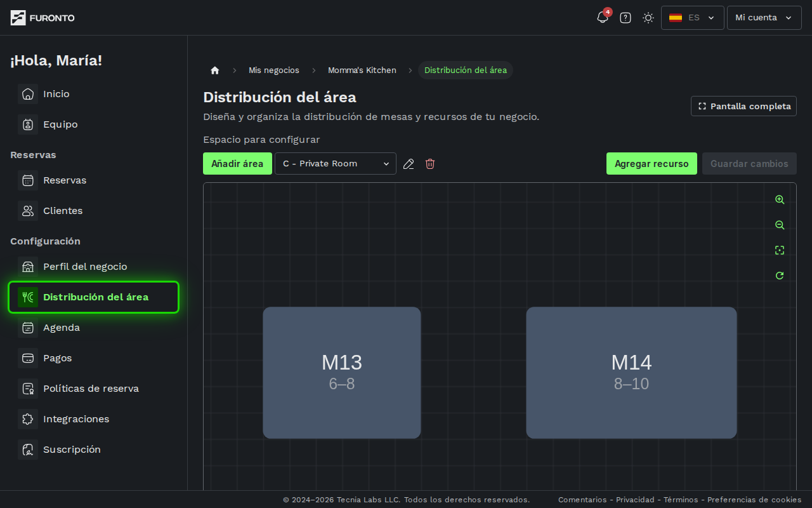
Task: Click the Pagos card icon
Action: (x=28, y=358)
